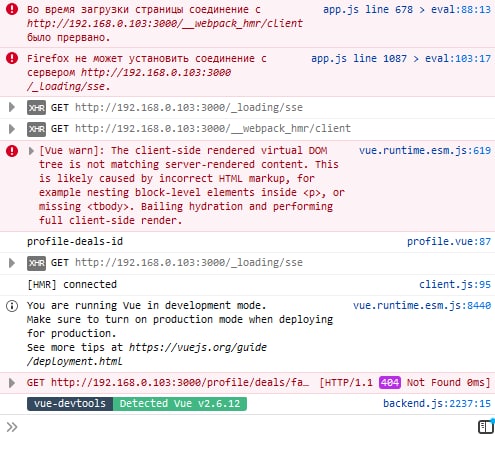The height and width of the screenshot is (466, 495).
Task: Expand the second GET _loading/sse request
Action: 12,263
